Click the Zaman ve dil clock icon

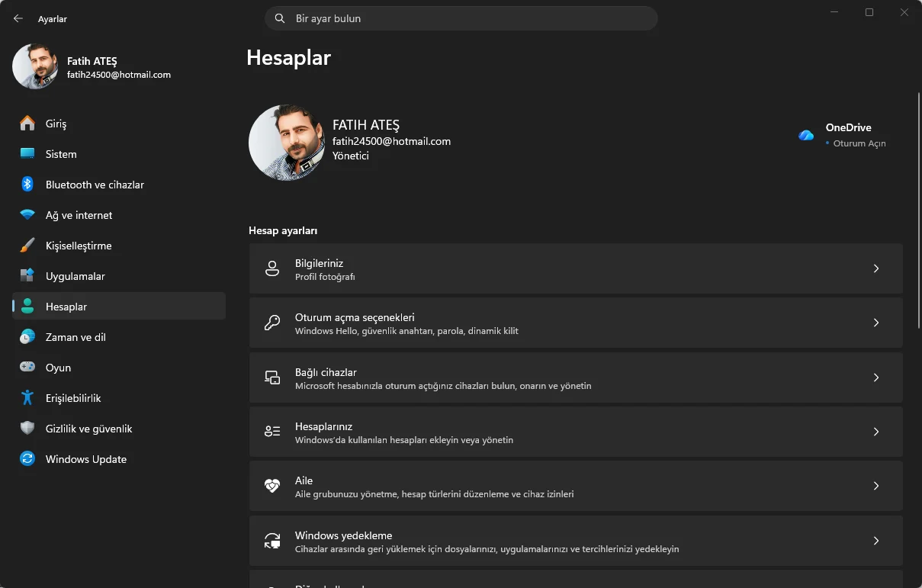click(27, 336)
